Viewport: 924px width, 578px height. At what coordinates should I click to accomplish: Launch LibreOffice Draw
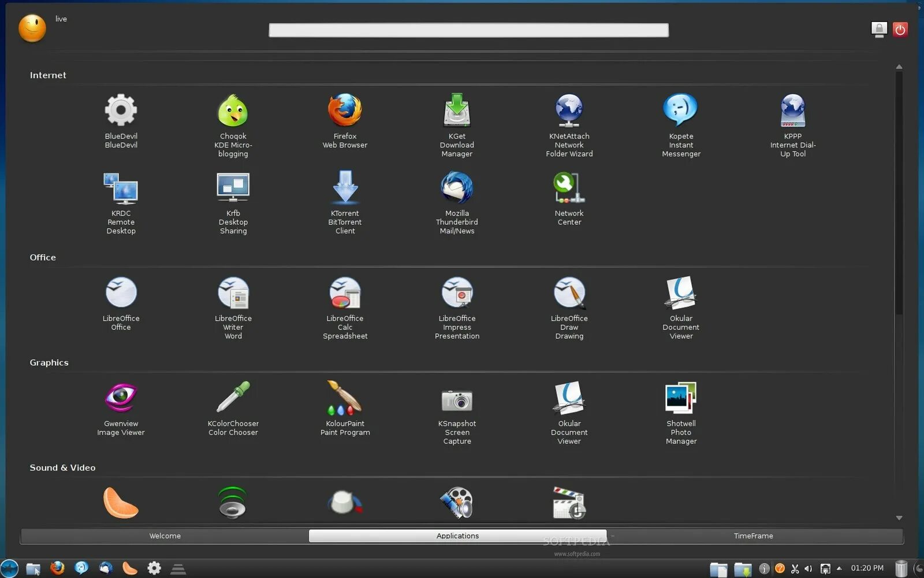coord(569,307)
